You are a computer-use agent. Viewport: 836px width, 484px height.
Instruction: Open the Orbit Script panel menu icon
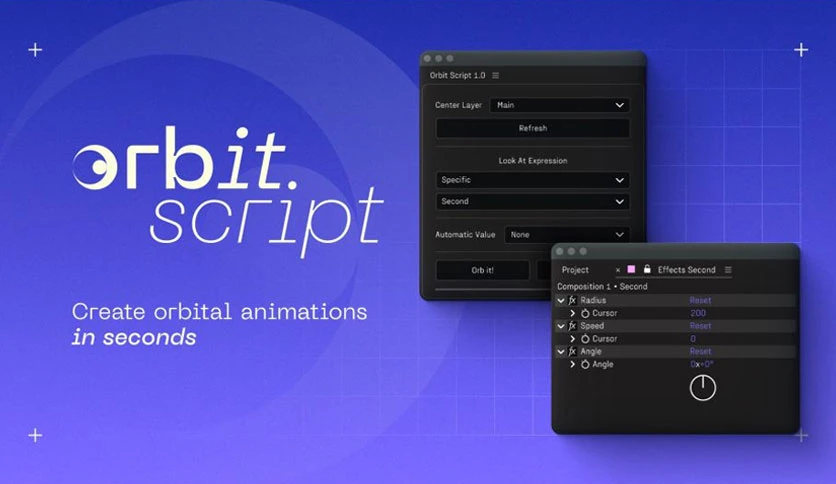point(495,75)
